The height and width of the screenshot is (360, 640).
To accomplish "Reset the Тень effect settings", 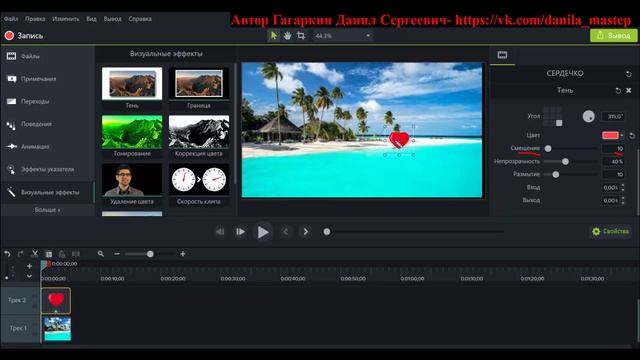I will pos(618,91).
